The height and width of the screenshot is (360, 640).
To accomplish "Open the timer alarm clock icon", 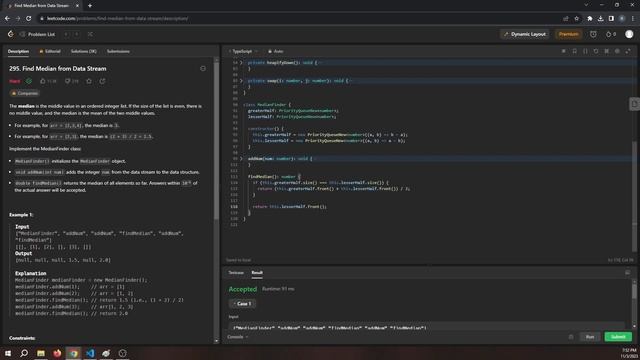I will [593, 34].
